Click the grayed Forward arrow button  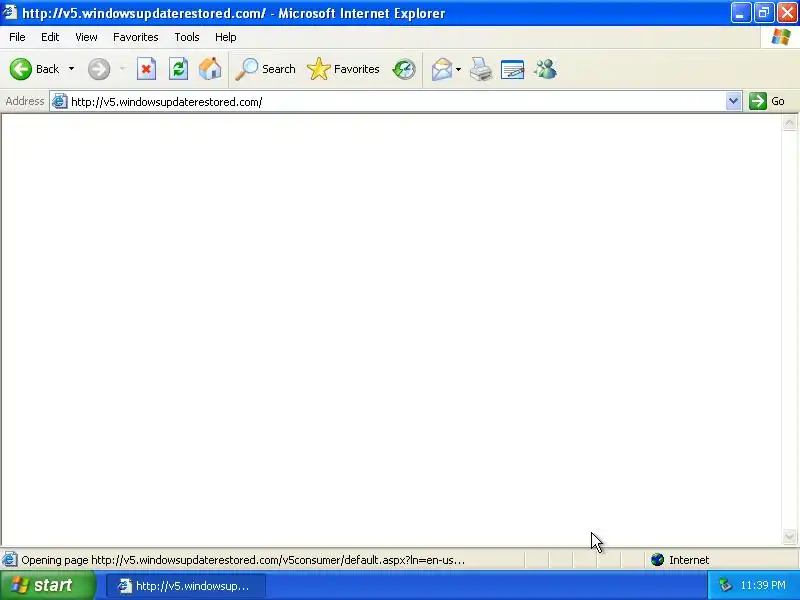pos(99,69)
